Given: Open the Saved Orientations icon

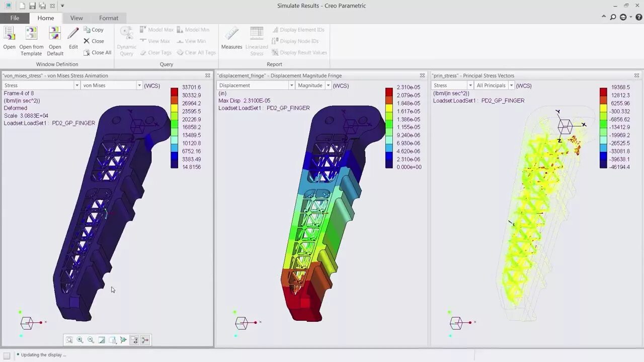Looking at the screenshot, I should point(113,340).
